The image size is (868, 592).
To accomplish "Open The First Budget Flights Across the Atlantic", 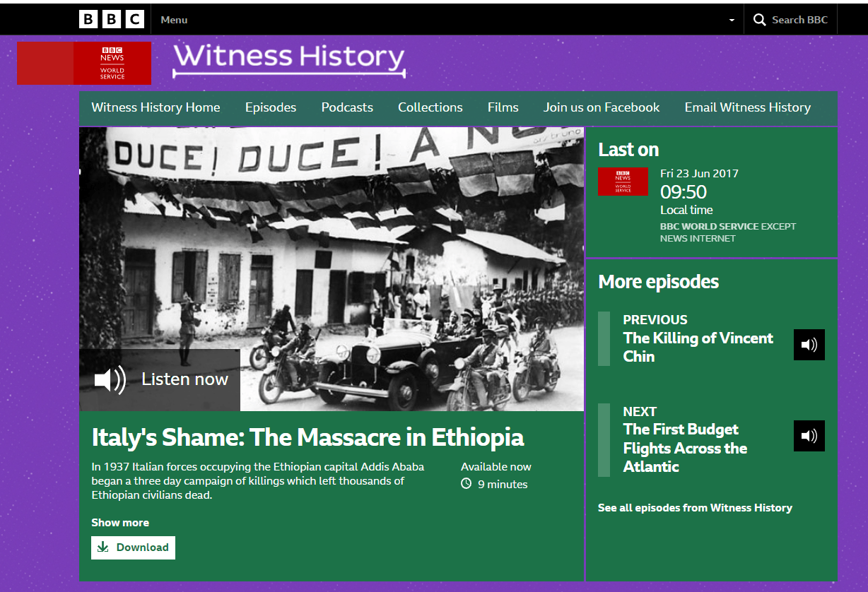I will point(685,448).
